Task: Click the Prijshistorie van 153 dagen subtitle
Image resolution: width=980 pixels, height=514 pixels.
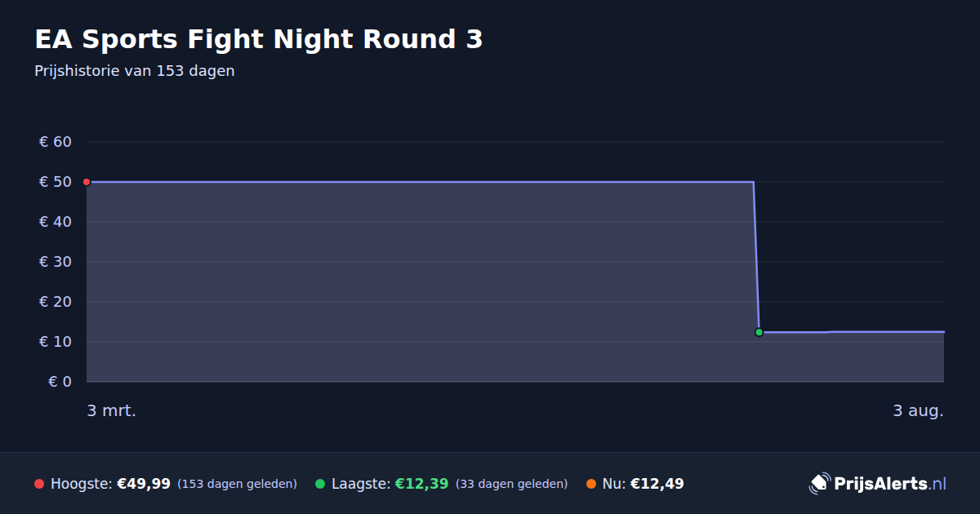Action: pyautogui.click(x=135, y=71)
